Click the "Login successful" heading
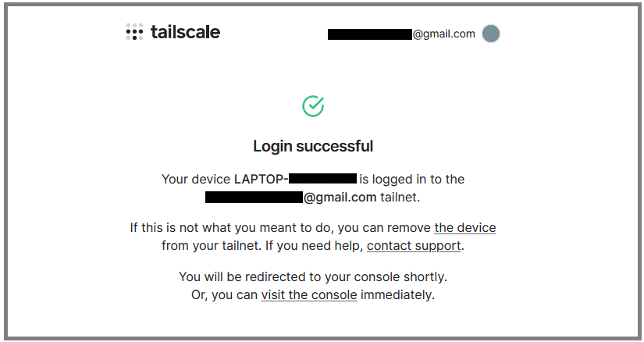 point(313,146)
